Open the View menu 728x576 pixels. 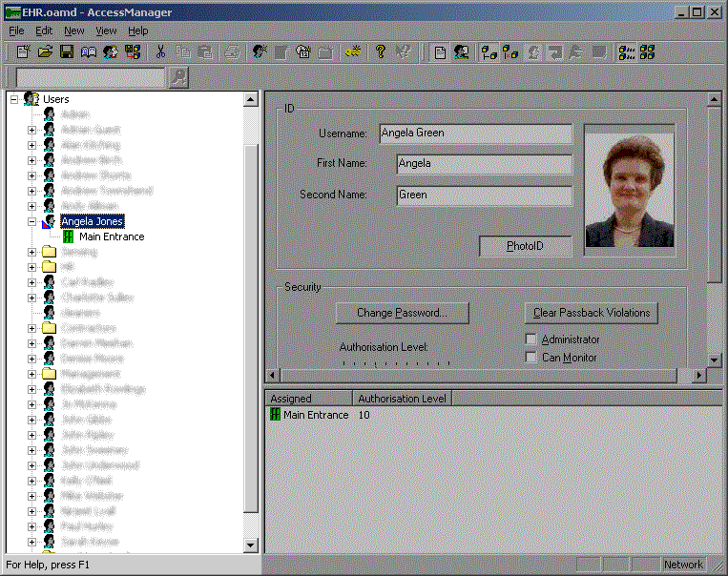pos(106,31)
